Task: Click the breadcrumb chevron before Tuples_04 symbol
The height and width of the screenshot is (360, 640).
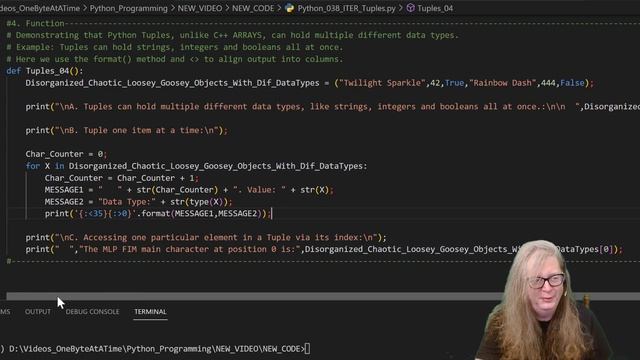Action: [401, 8]
